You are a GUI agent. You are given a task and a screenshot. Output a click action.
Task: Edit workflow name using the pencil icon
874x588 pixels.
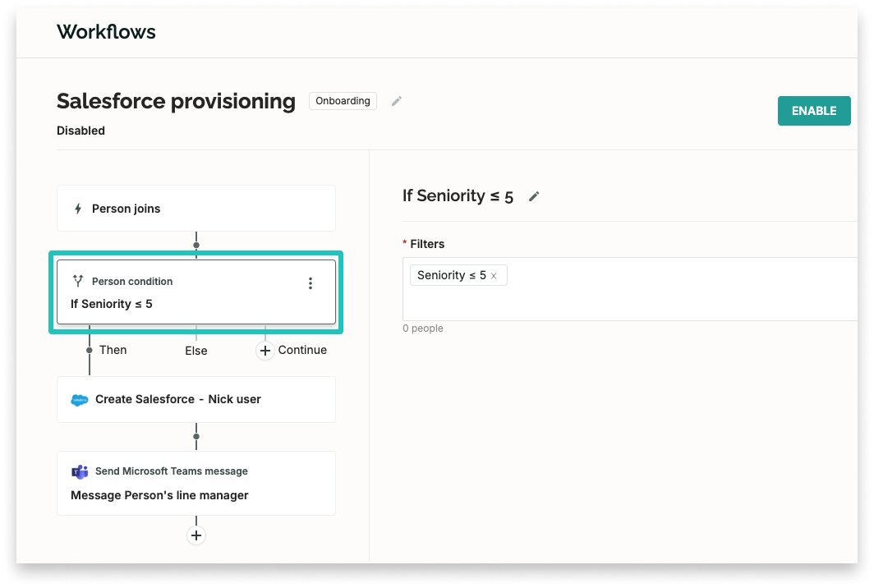point(397,101)
